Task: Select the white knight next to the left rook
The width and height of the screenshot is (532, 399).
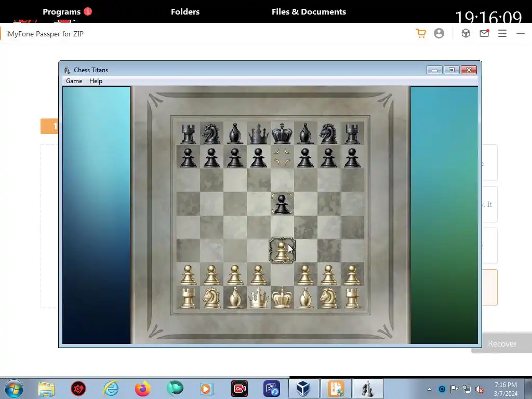Action: click(211, 298)
